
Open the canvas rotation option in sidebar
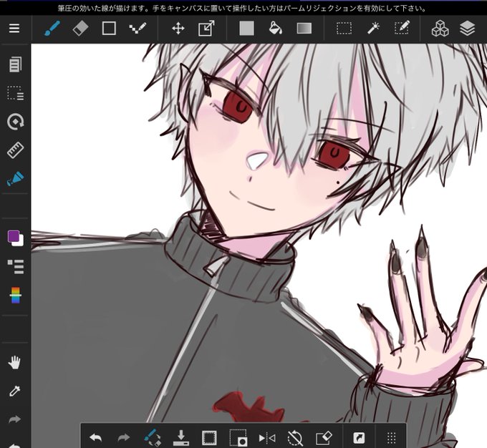click(x=16, y=122)
